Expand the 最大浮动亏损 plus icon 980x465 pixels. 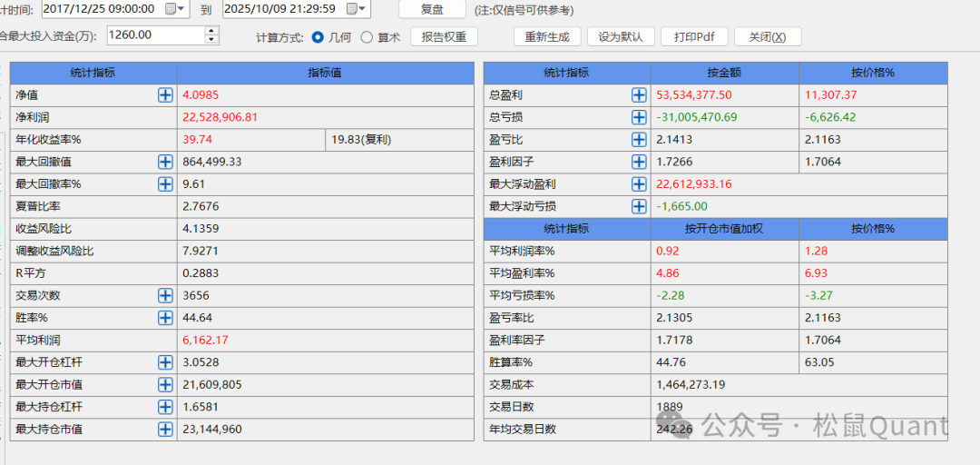click(639, 206)
